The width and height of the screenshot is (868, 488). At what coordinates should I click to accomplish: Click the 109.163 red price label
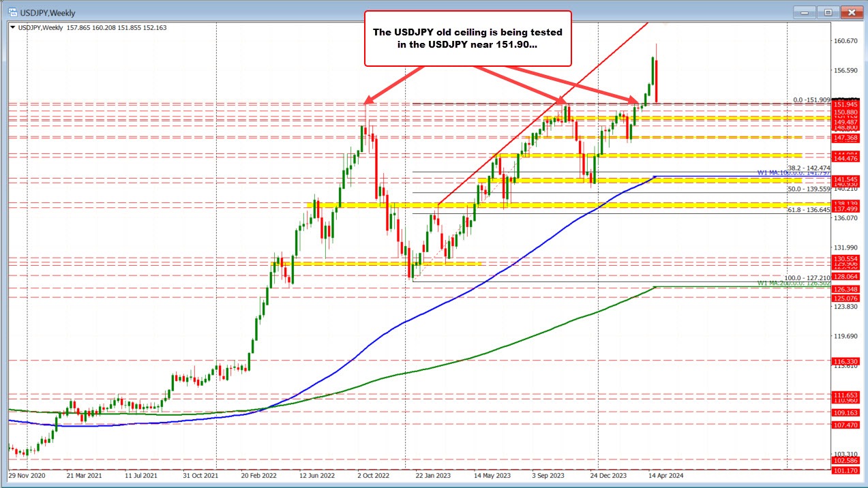[845, 412]
